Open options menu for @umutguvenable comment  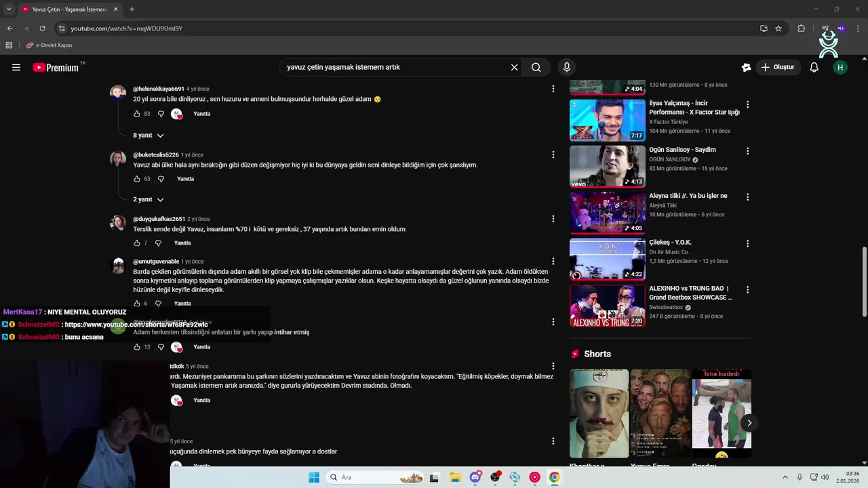tap(553, 261)
